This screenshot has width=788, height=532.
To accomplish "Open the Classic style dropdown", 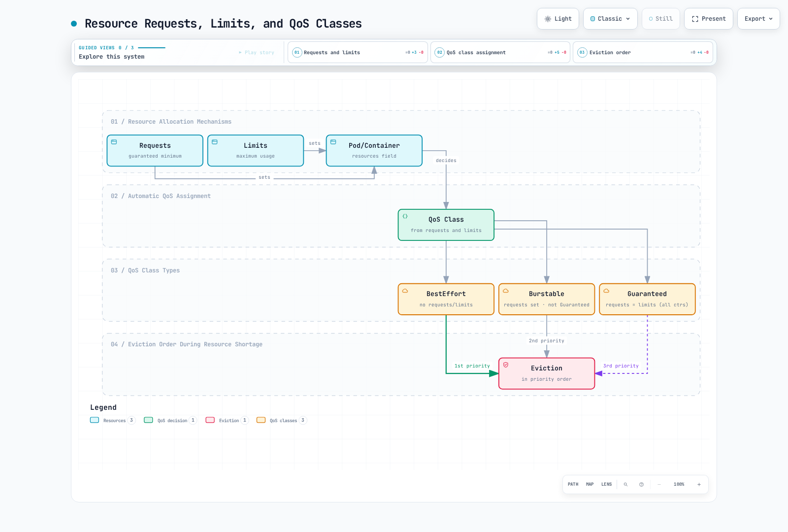I will 610,19.
